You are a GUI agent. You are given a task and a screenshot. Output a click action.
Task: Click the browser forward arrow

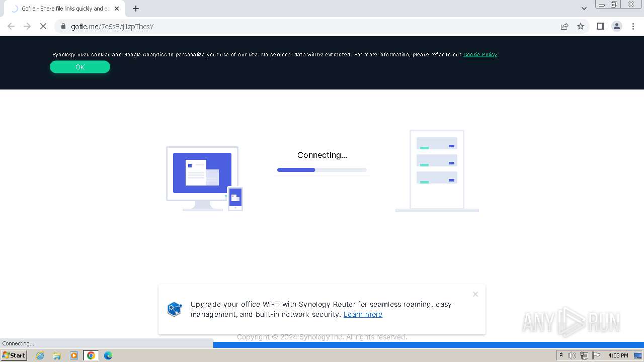27,26
